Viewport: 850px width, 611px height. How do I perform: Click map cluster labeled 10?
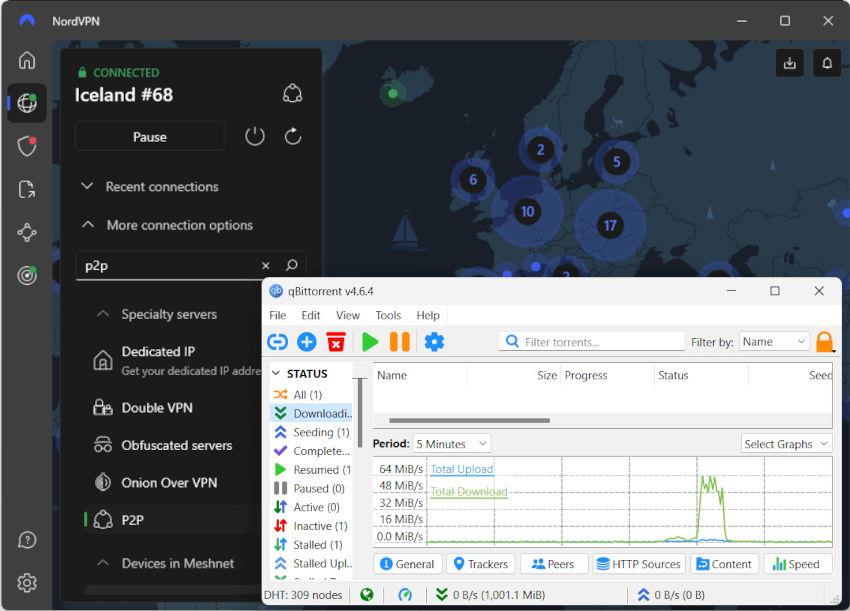[x=527, y=211]
